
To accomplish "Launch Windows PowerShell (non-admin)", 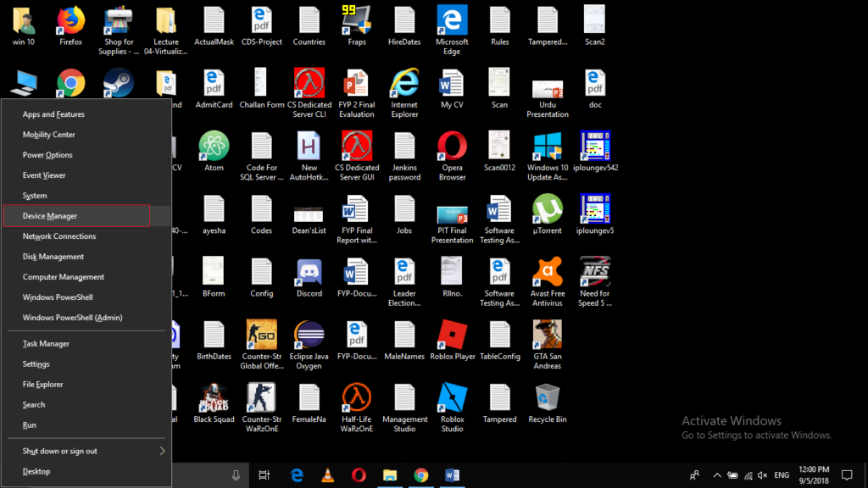I will click(x=86, y=297).
